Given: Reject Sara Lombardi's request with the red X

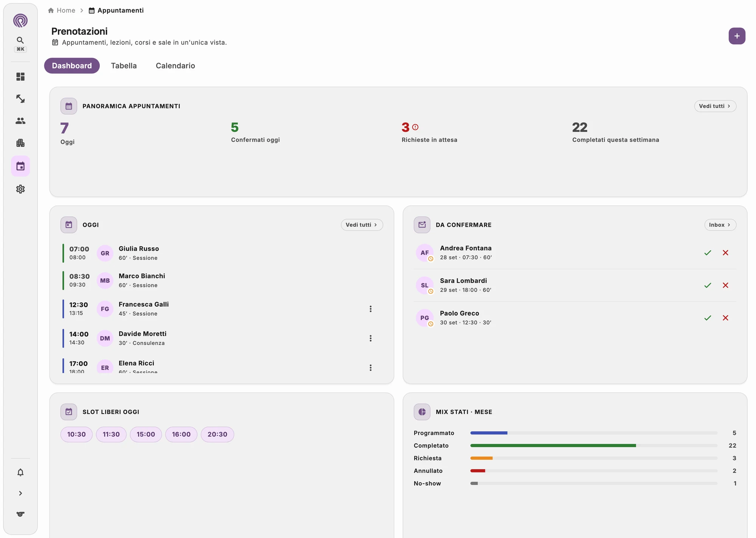Looking at the screenshot, I should (725, 285).
